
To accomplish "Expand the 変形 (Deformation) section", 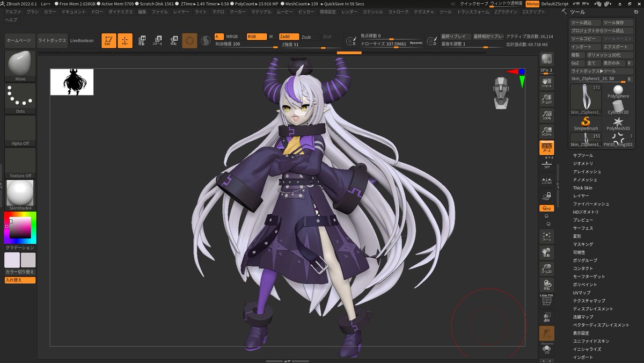I will [x=577, y=236].
